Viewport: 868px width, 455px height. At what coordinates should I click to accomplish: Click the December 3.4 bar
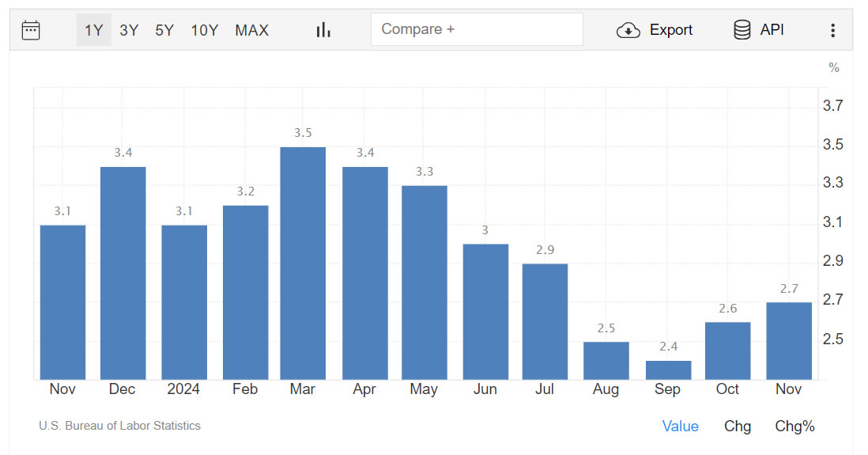coord(123,273)
